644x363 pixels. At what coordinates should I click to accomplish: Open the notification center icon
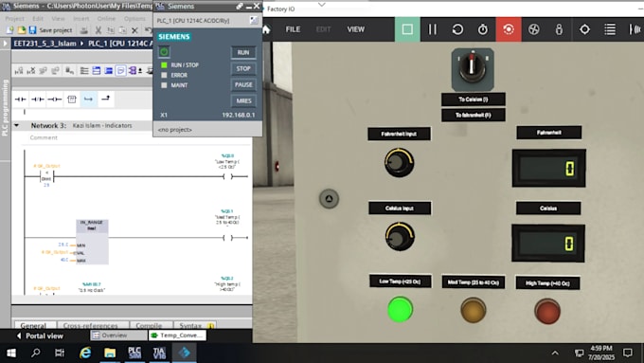(x=628, y=353)
